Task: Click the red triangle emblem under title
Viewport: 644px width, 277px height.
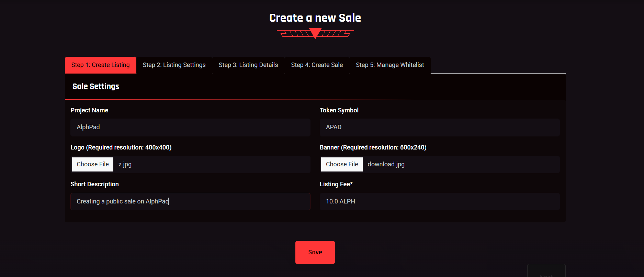Action: click(315, 33)
